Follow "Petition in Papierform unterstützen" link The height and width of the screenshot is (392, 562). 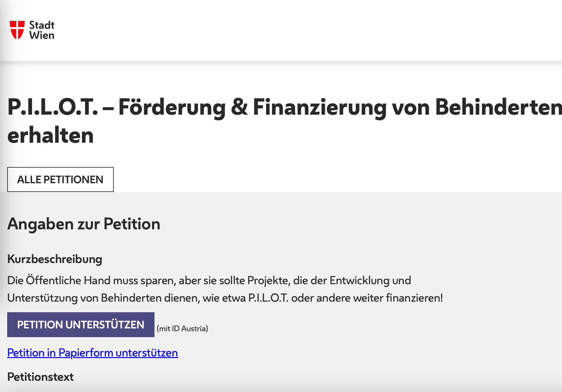[x=93, y=353]
